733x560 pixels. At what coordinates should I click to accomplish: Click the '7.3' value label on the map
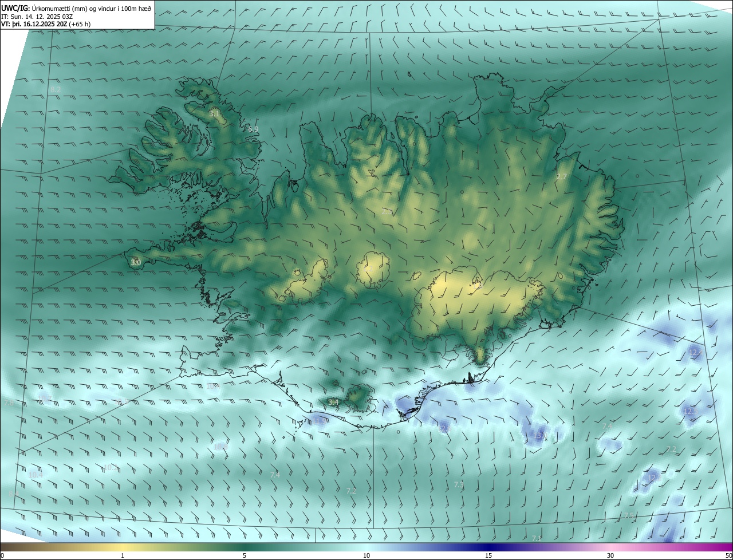[459, 485]
